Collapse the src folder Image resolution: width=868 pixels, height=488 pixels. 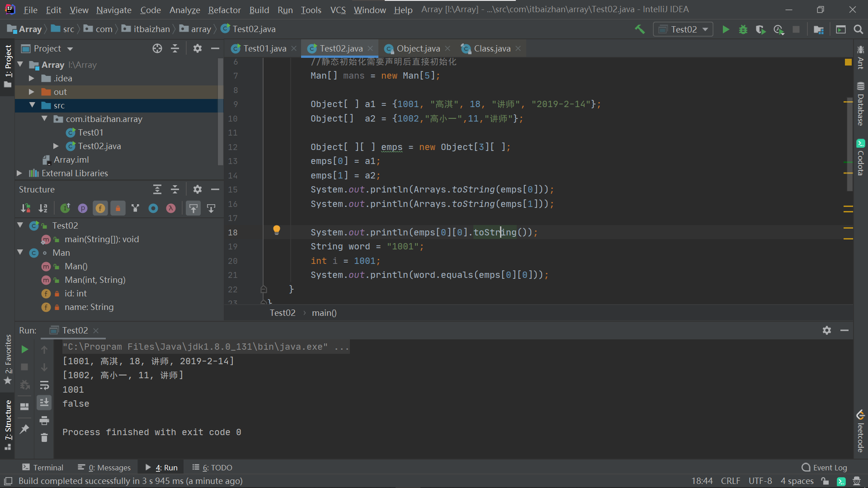pos(32,105)
